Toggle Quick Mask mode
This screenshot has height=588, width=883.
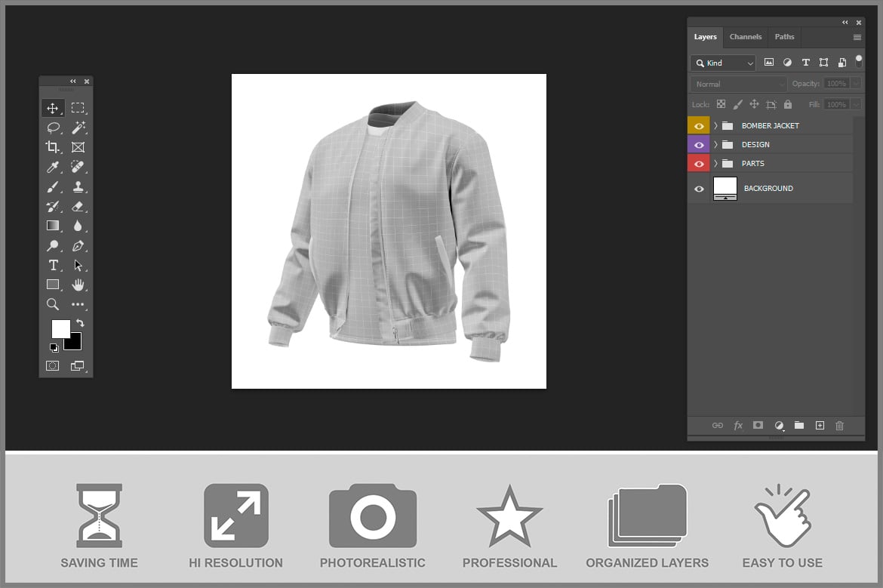point(52,366)
